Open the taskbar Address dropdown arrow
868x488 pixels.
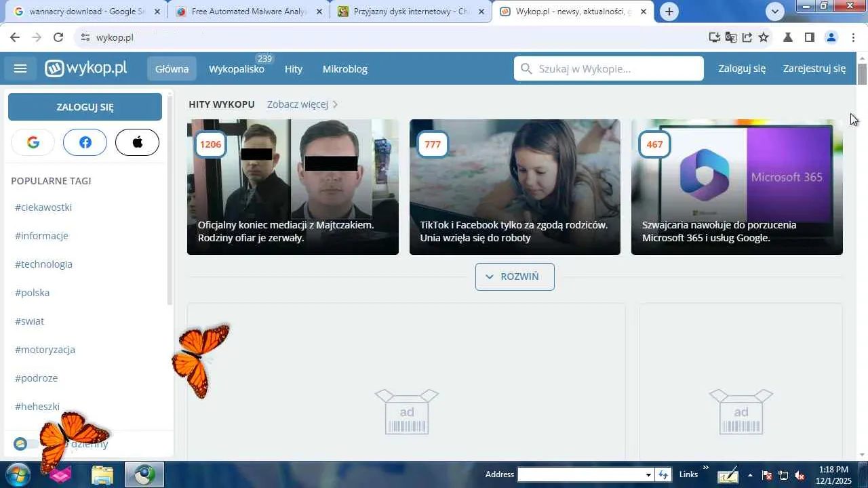click(648, 474)
